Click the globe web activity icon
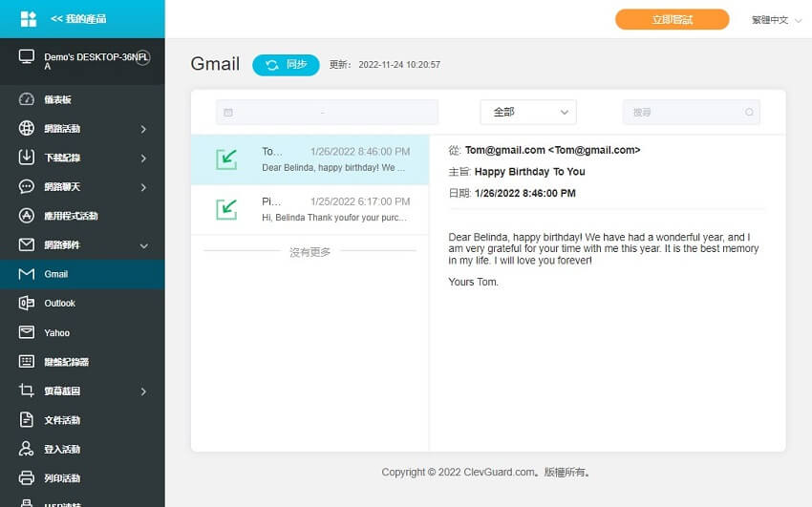The image size is (812, 507). [27, 128]
